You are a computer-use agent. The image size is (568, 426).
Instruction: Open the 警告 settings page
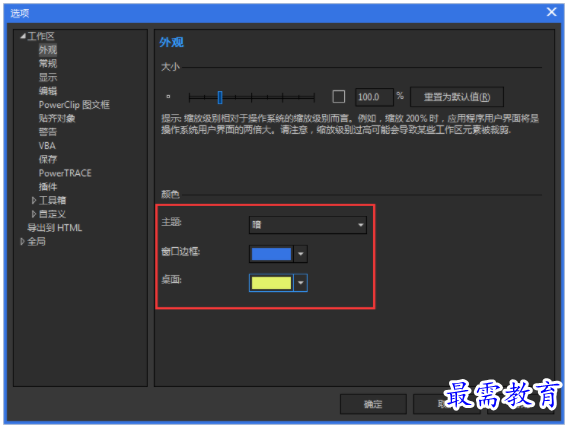pyautogui.click(x=48, y=132)
